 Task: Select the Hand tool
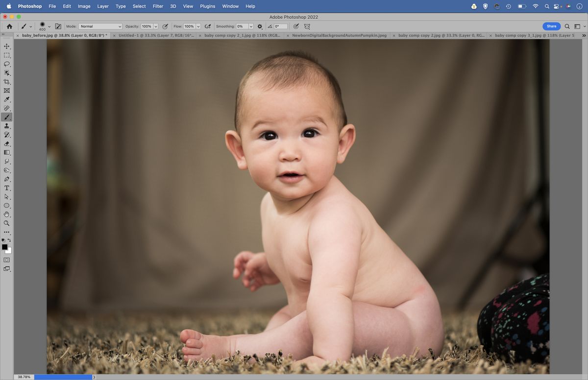tap(7, 214)
